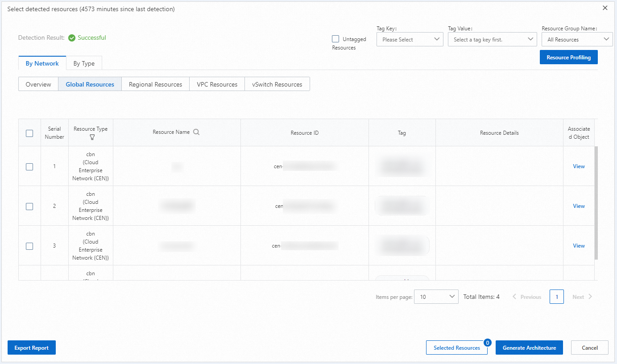The height and width of the screenshot is (364, 617).
Task: Go to the Previous page
Action: click(527, 297)
